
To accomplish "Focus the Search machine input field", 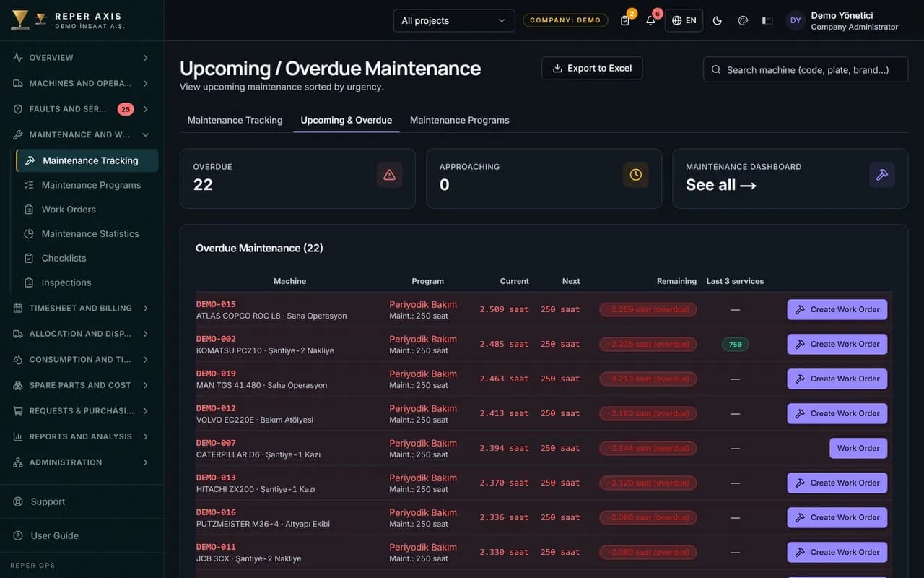I will click(x=806, y=69).
